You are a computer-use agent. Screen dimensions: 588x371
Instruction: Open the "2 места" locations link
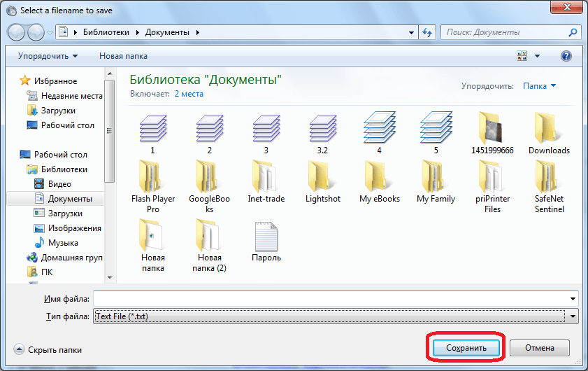(189, 94)
